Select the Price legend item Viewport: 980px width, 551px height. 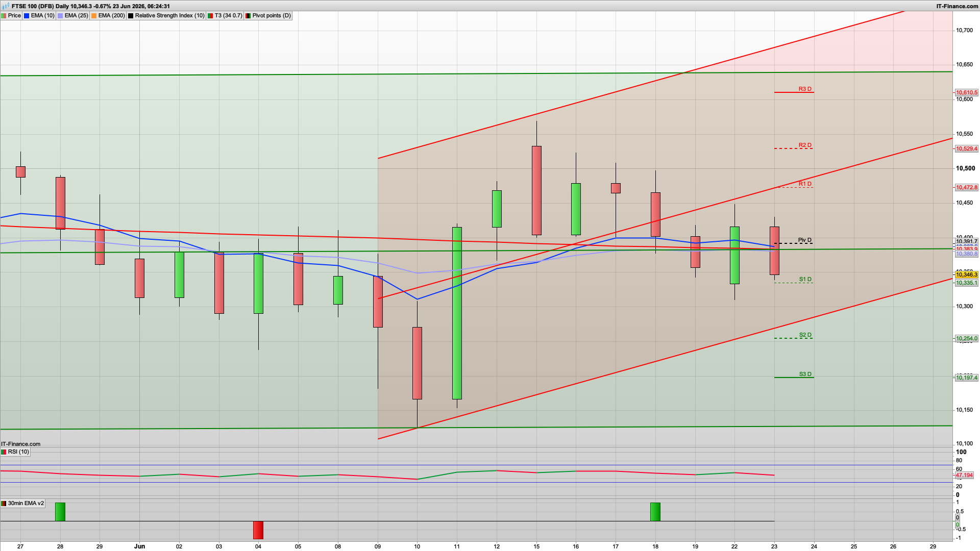coord(11,16)
